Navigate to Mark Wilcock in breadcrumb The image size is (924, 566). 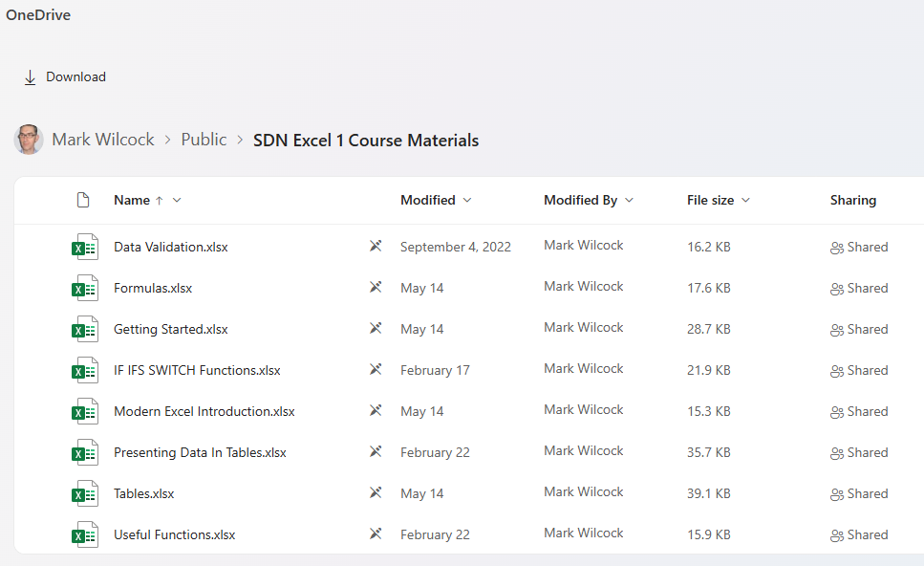tap(102, 140)
